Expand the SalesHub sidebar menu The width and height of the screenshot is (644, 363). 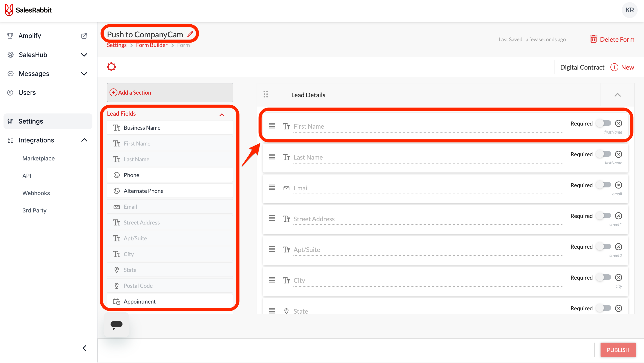click(84, 55)
